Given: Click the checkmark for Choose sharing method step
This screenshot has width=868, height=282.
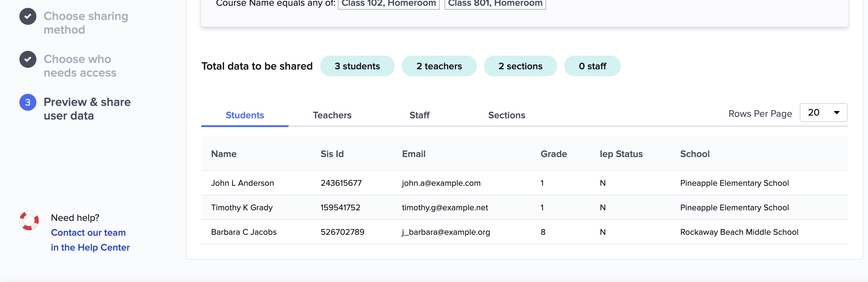Looking at the screenshot, I should coord(27,16).
